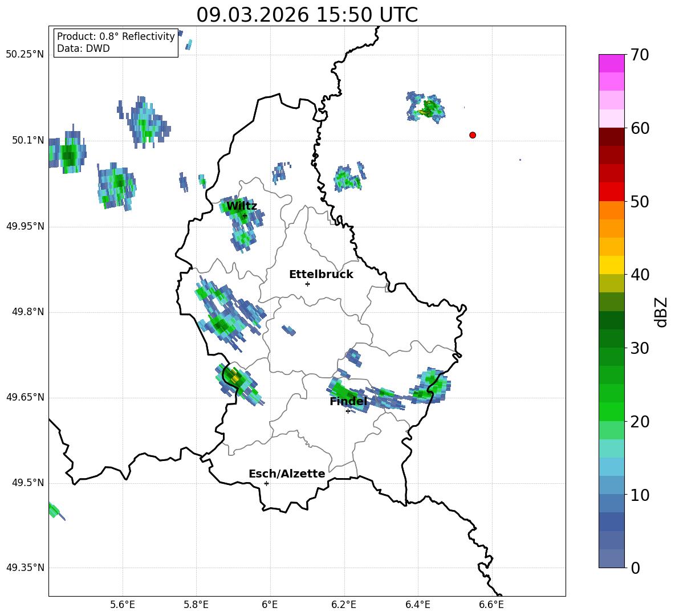Click the small radar echo south of Ettelbruck

(x=289, y=331)
